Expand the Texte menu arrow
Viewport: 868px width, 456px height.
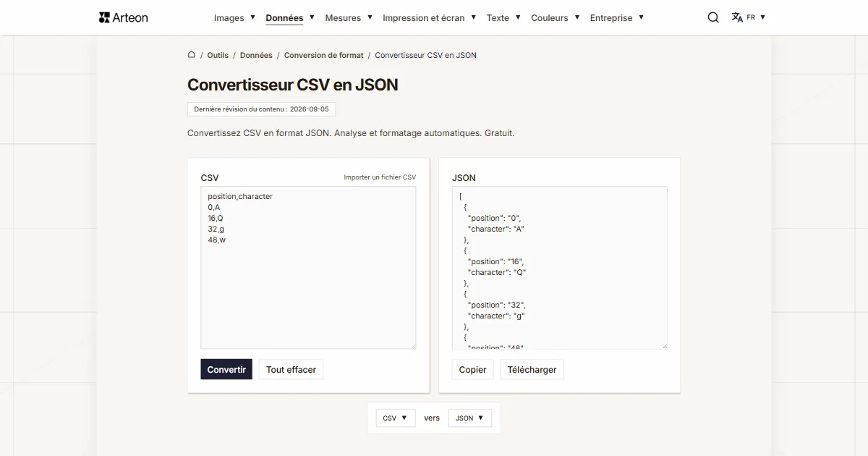518,17
